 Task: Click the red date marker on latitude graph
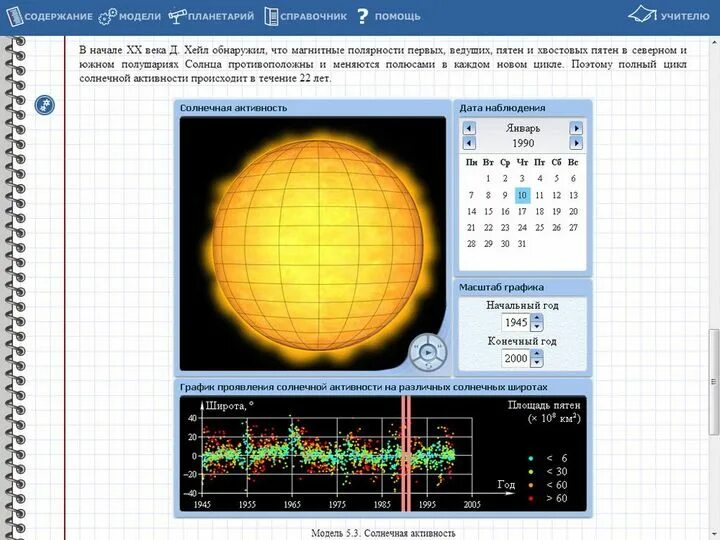(x=406, y=454)
